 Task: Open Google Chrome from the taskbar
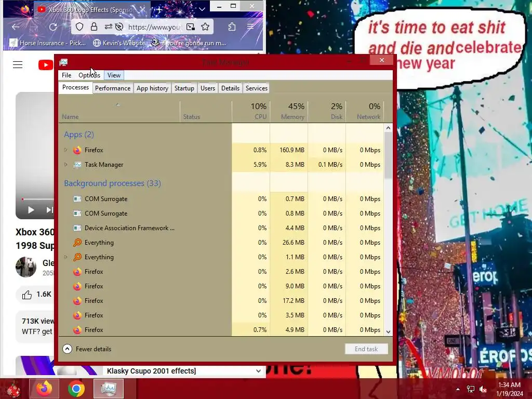[x=76, y=389]
